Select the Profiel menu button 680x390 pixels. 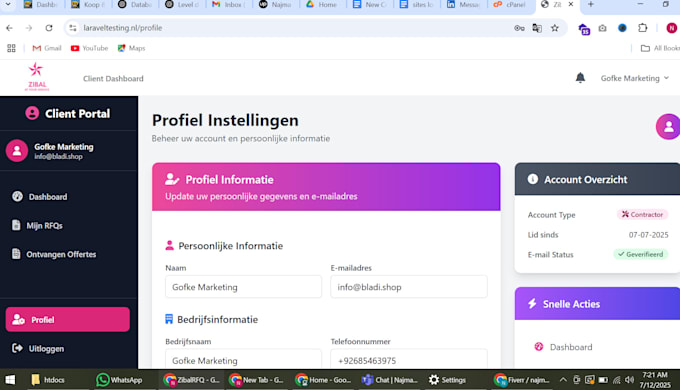(x=68, y=320)
